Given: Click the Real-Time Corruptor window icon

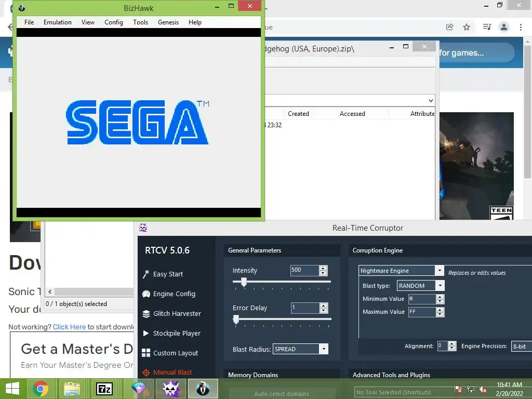Looking at the screenshot, I should pos(143,228).
